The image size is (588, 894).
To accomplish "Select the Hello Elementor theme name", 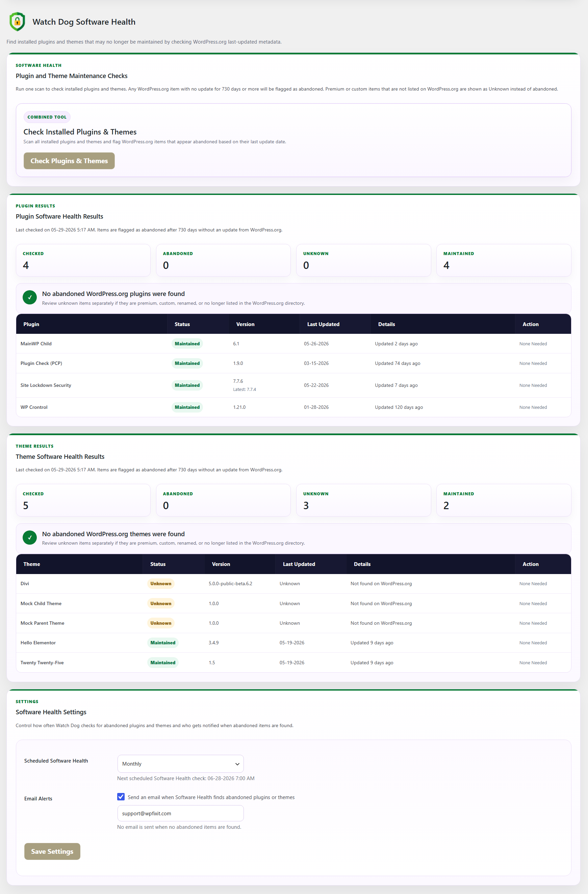I will [x=38, y=643].
